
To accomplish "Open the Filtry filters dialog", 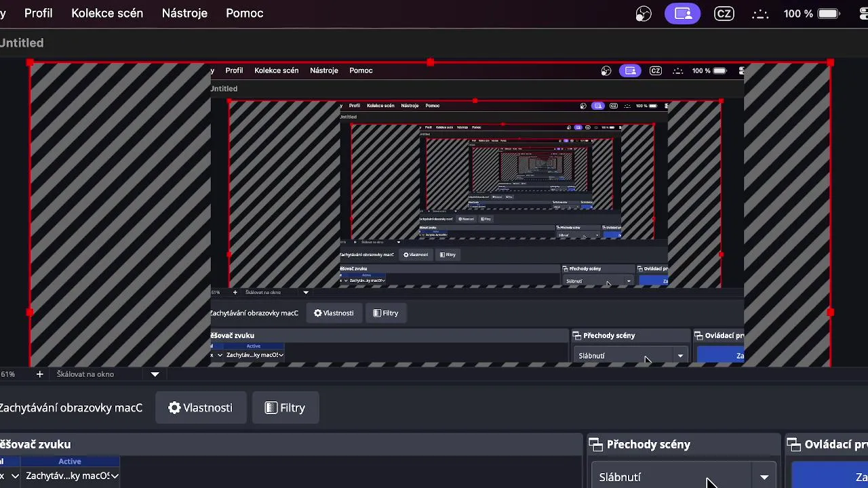I will [285, 408].
